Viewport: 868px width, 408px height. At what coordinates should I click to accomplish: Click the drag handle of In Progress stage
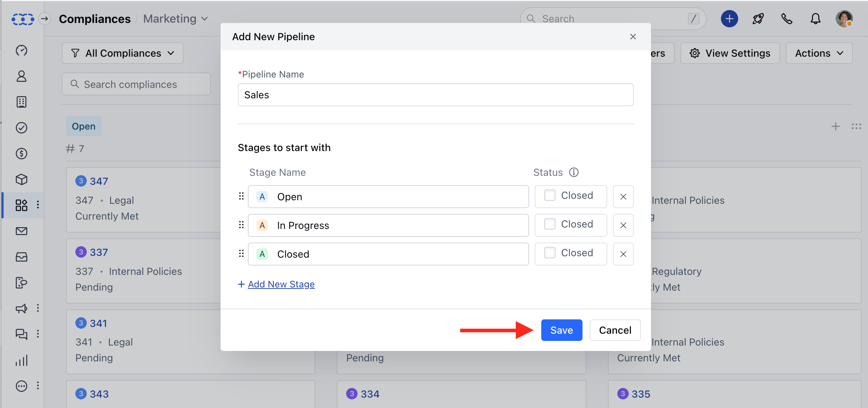pos(241,225)
